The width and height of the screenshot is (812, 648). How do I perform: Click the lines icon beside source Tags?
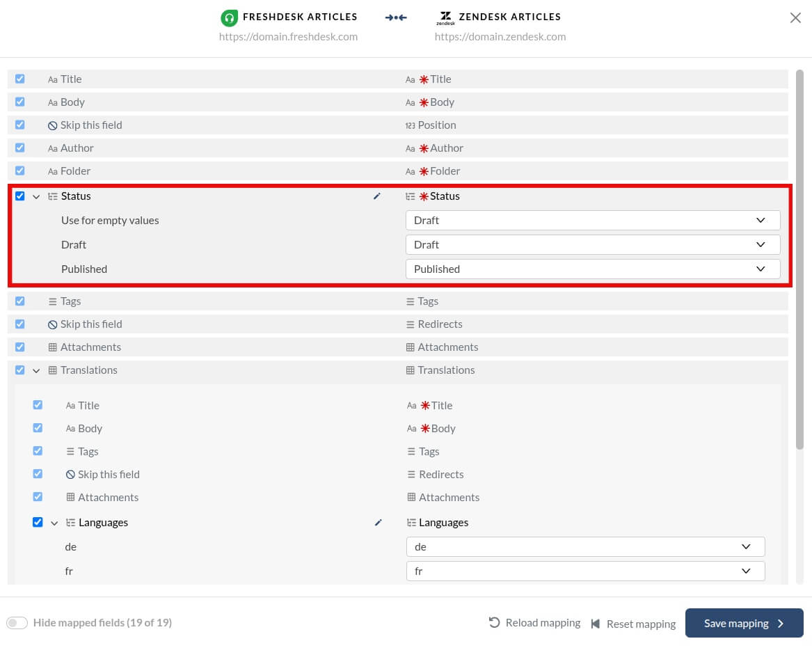pyautogui.click(x=52, y=301)
